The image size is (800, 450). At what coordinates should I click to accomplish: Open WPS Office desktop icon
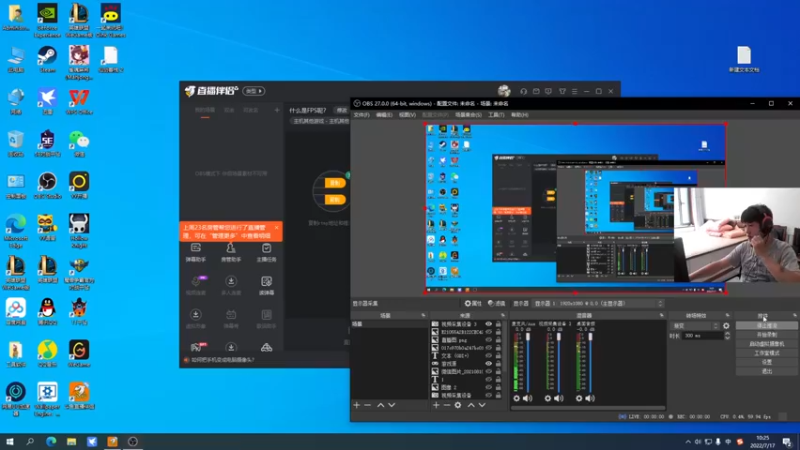tap(79, 101)
